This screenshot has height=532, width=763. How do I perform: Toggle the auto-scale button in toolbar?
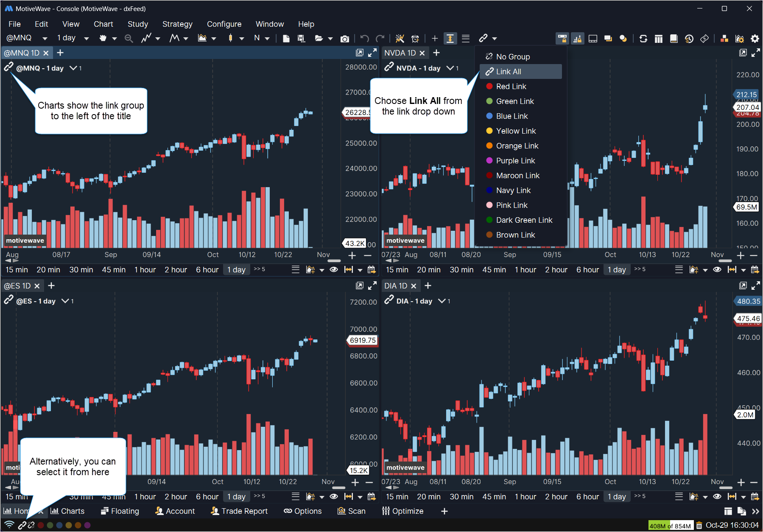tap(450, 39)
